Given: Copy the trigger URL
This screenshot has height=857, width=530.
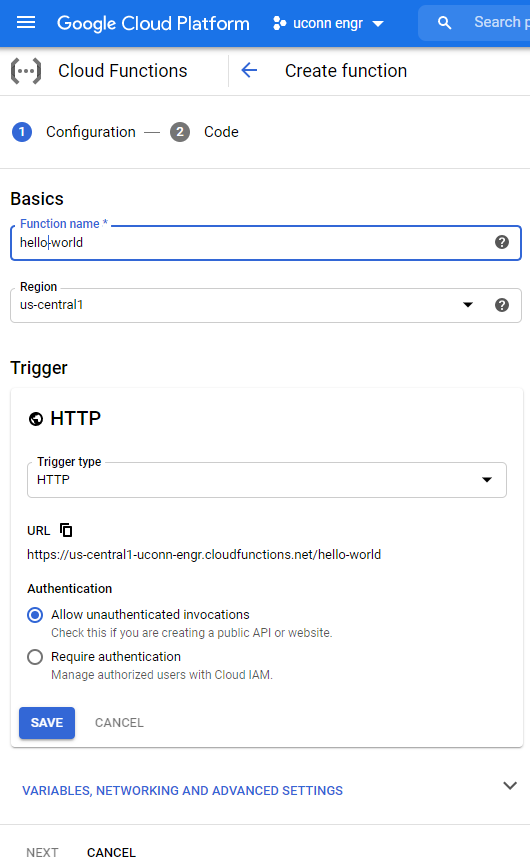Looking at the screenshot, I should [x=66, y=530].
